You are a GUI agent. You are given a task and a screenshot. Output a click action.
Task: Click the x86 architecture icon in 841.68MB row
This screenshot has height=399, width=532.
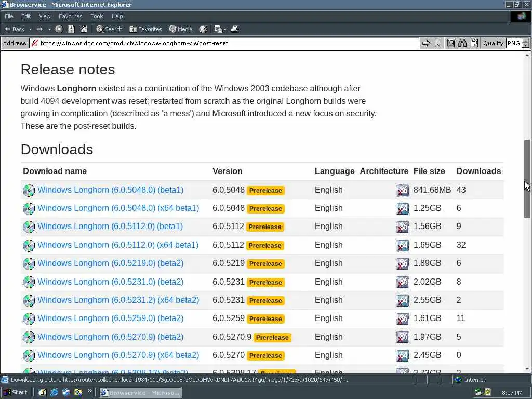tap(403, 190)
